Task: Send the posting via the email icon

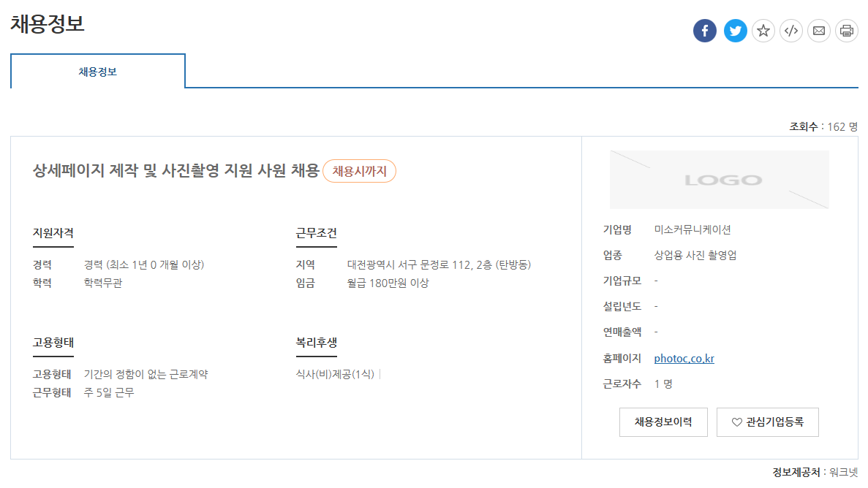Action: tap(819, 31)
